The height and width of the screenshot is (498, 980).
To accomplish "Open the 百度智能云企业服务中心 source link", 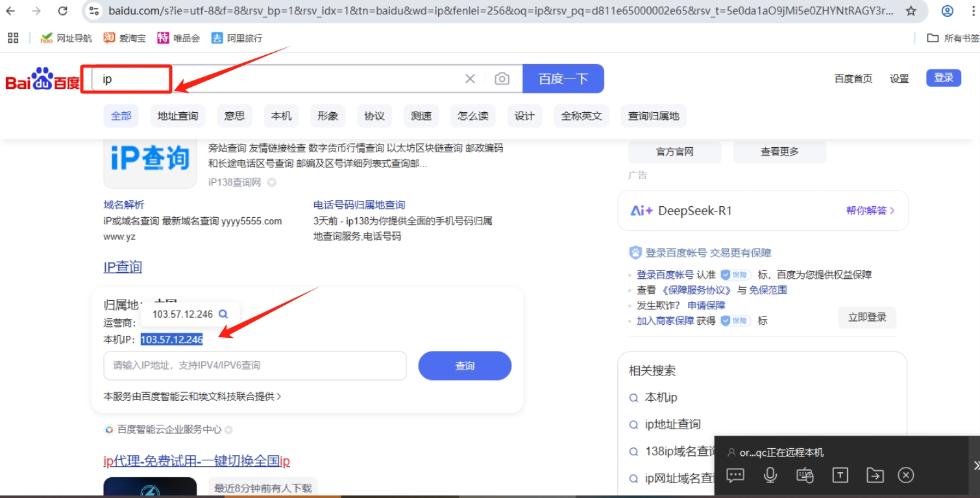I will click(169, 429).
